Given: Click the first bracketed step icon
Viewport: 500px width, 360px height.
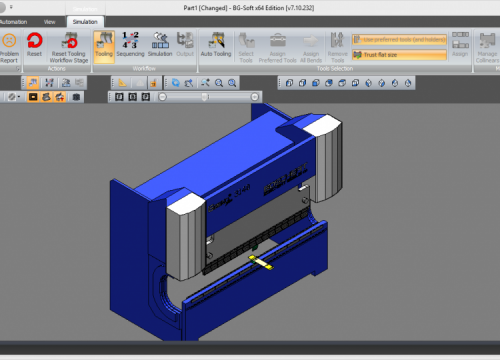Looking at the screenshot, I should point(119,97).
